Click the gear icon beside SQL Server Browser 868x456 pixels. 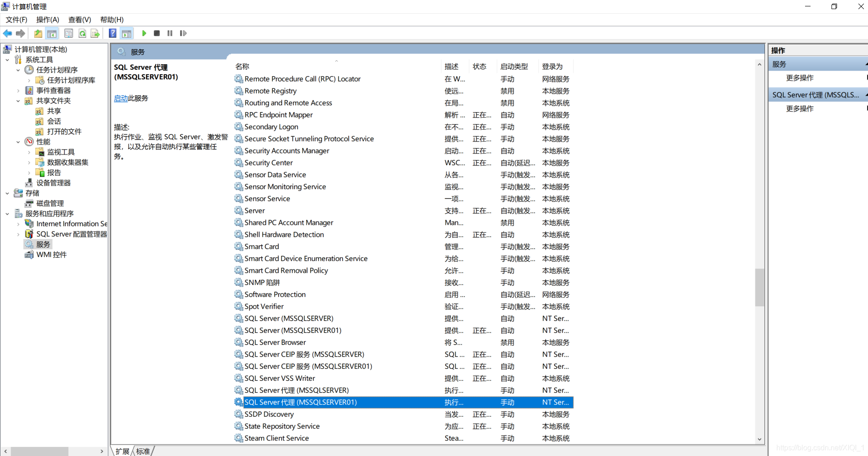(x=239, y=342)
